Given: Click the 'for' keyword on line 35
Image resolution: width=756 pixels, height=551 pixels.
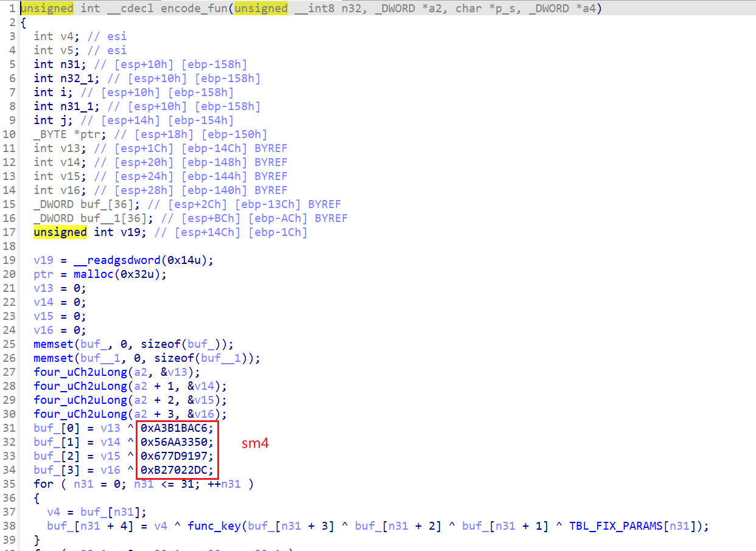Looking at the screenshot, I should tap(43, 484).
